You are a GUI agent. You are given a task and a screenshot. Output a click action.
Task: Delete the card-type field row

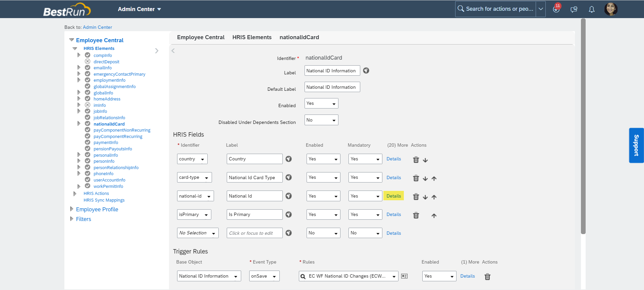[416, 178]
